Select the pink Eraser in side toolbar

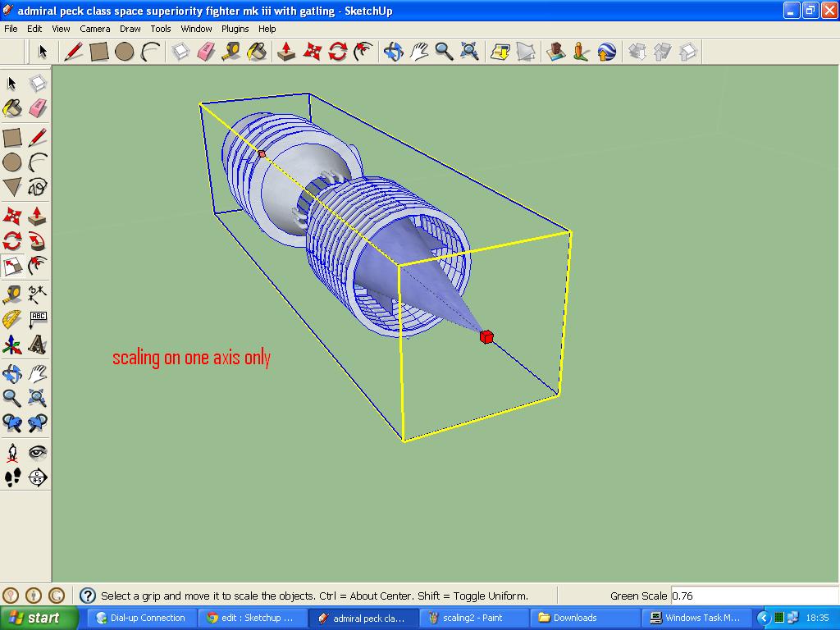pos(38,108)
